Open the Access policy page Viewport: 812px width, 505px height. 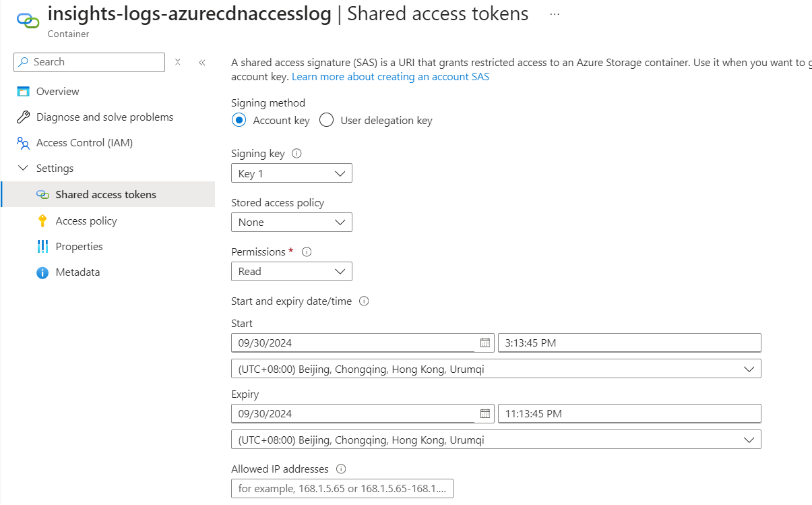click(86, 221)
